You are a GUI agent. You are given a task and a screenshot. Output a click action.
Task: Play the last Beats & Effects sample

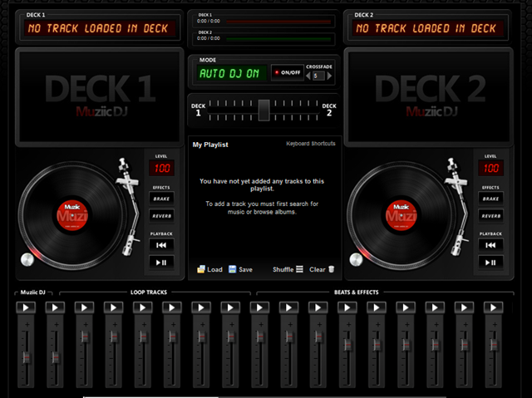493,307
